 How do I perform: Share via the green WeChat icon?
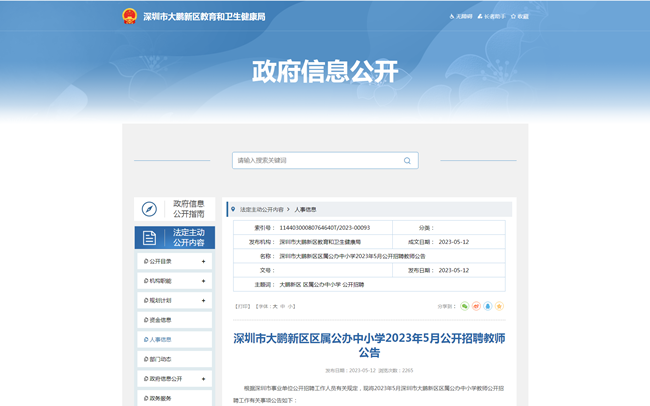[x=465, y=306]
